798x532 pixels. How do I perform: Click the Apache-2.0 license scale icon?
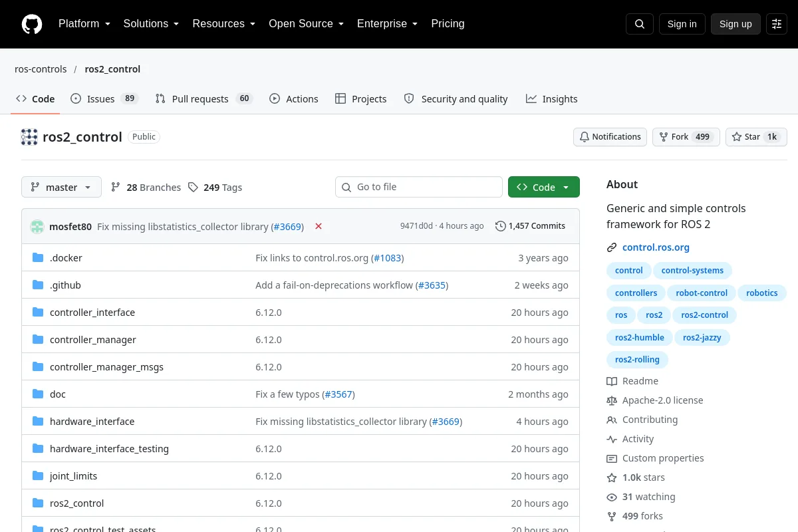coord(612,400)
